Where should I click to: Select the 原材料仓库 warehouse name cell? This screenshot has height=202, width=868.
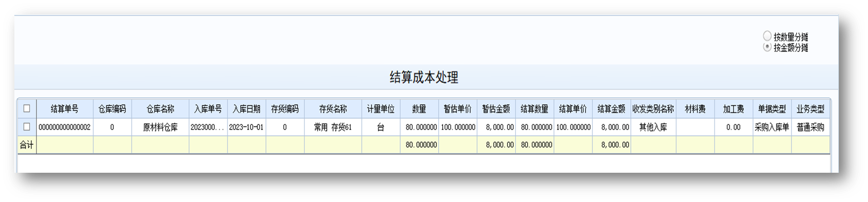pos(160,127)
